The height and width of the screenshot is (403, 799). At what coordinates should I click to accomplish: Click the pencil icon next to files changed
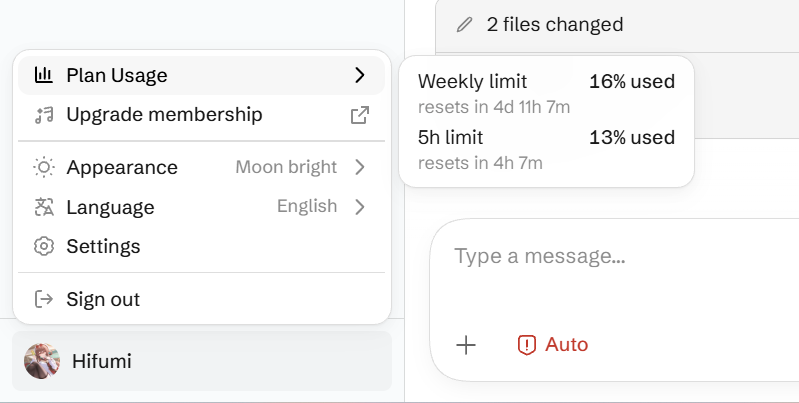[464, 24]
